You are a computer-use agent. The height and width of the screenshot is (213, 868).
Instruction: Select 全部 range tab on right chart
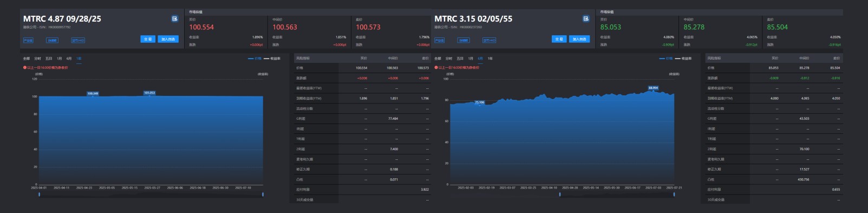(x=438, y=59)
